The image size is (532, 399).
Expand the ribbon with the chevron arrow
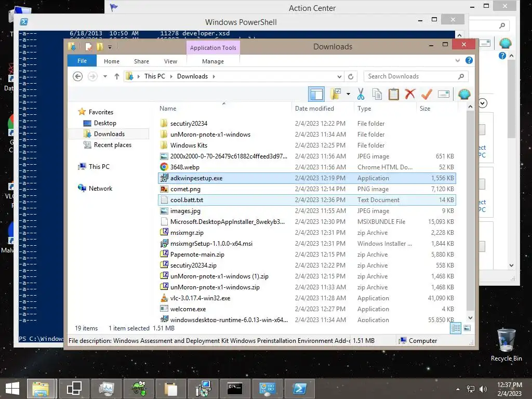click(457, 60)
